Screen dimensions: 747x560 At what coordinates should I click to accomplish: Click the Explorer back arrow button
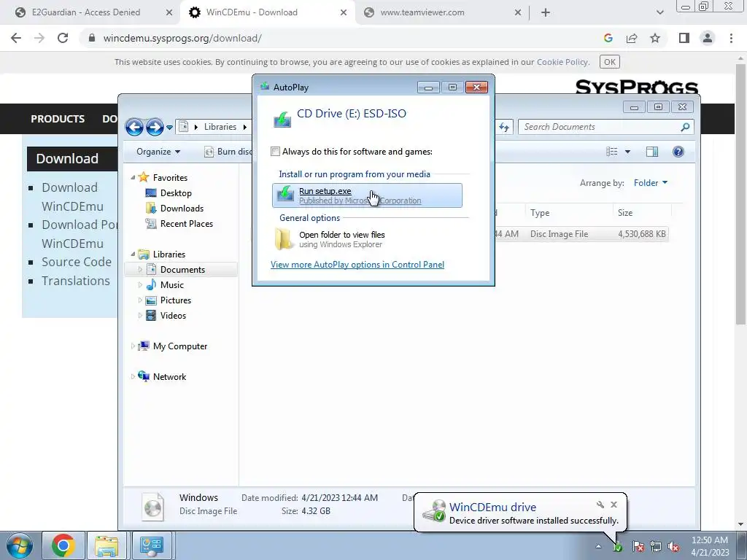pos(134,127)
